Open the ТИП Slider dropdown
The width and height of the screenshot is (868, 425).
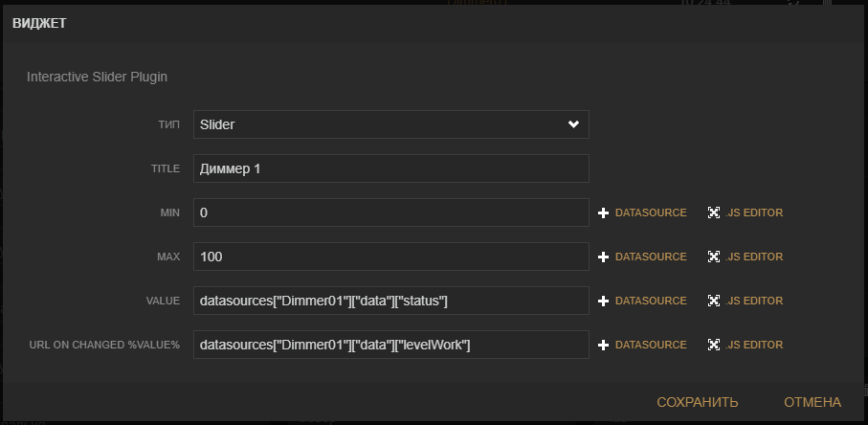tap(383, 124)
